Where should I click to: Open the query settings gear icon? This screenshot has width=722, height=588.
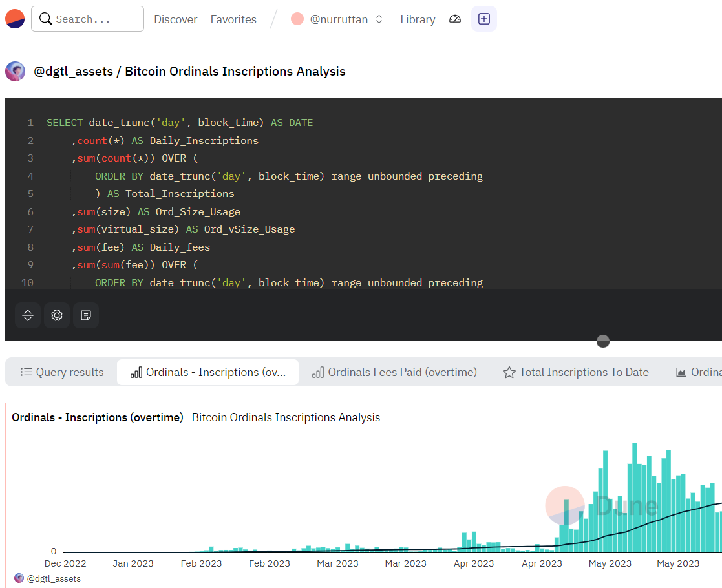(x=56, y=315)
